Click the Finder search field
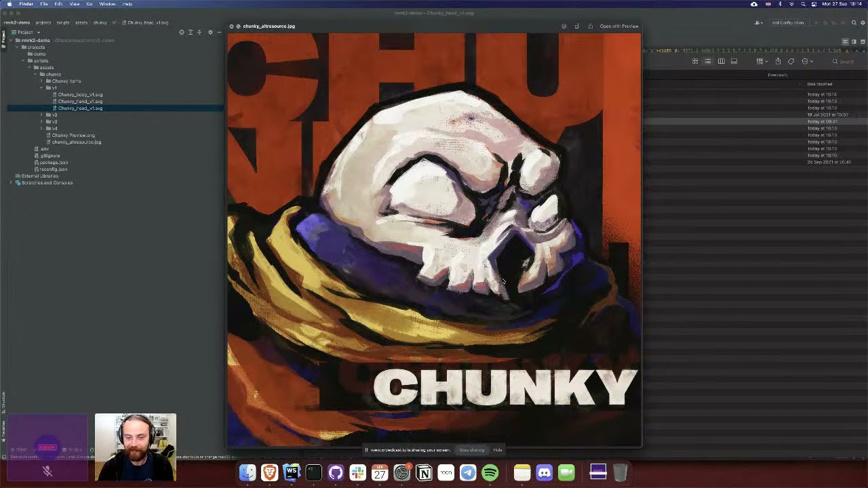This screenshot has width=868, height=488. coord(846,61)
